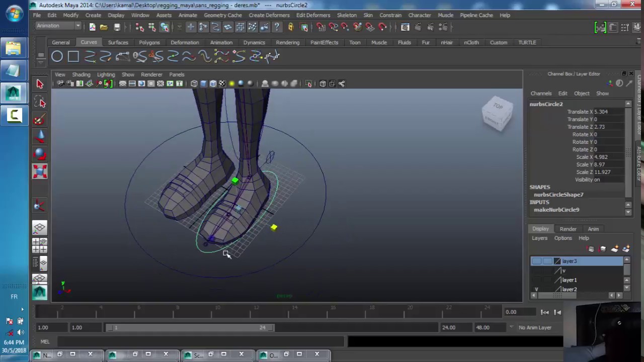This screenshot has width=644, height=362.
Task: Activate the Scale tool
Action: (x=40, y=171)
